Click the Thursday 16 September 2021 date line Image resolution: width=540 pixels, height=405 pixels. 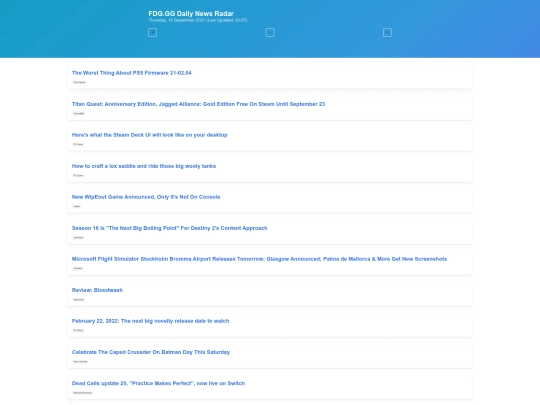[198, 20]
